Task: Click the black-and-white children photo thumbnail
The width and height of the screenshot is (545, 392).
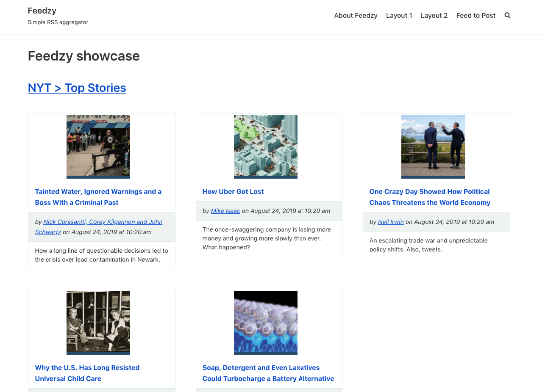Action: click(x=98, y=323)
